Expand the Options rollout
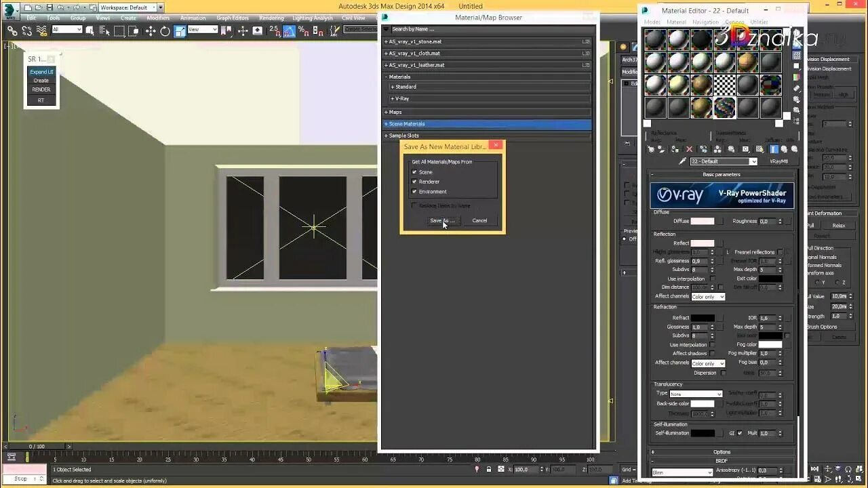868x488 pixels. click(x=722, y=451)
